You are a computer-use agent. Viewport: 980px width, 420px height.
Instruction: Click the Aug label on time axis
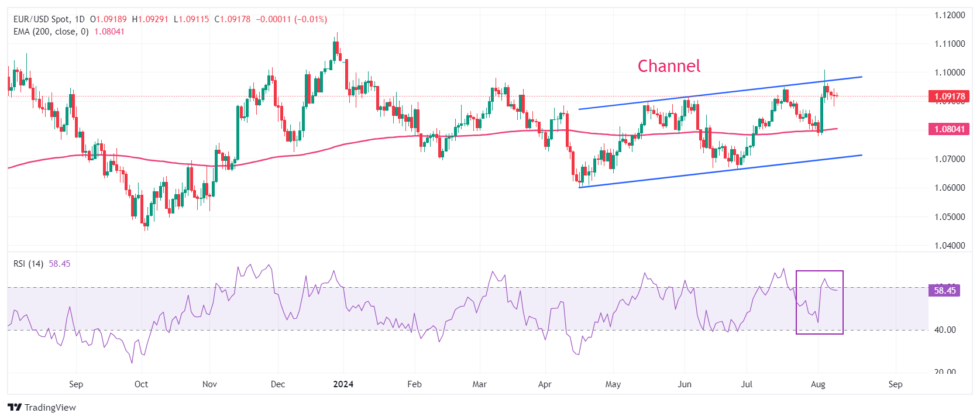click(x=818, y=384)
